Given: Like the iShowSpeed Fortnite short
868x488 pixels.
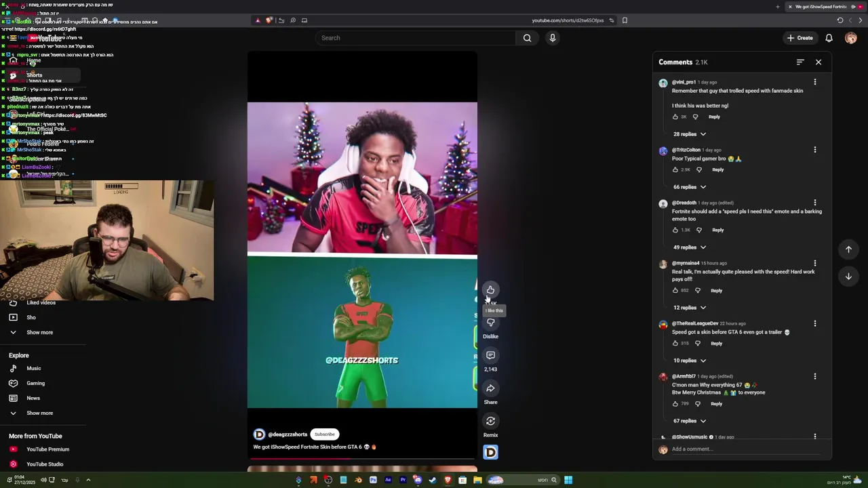Looking at the screenshot, I should (x=490, y=289).
